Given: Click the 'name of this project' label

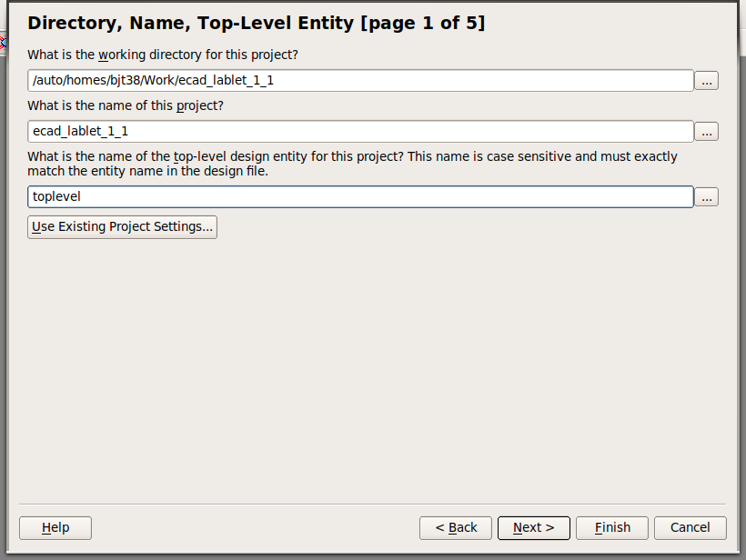Looking at the screenshot, I should click(x=126, y=105).
